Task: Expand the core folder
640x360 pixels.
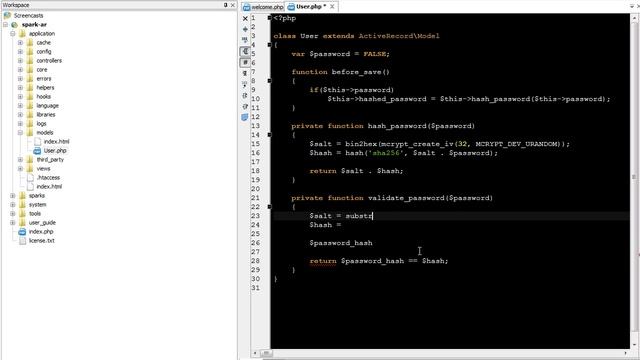Action: [x=20, y=69]
